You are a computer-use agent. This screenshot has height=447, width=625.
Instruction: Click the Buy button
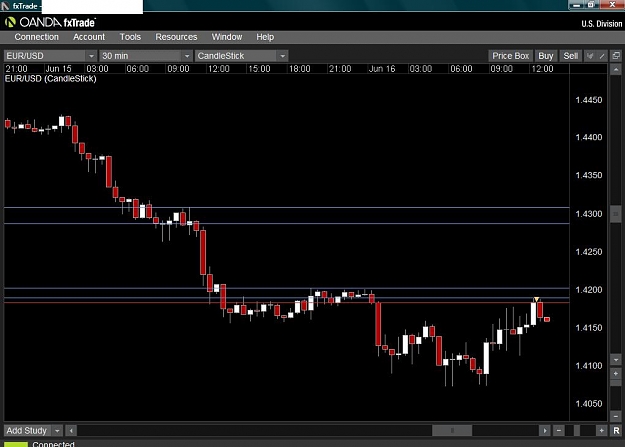click(546, 56)
